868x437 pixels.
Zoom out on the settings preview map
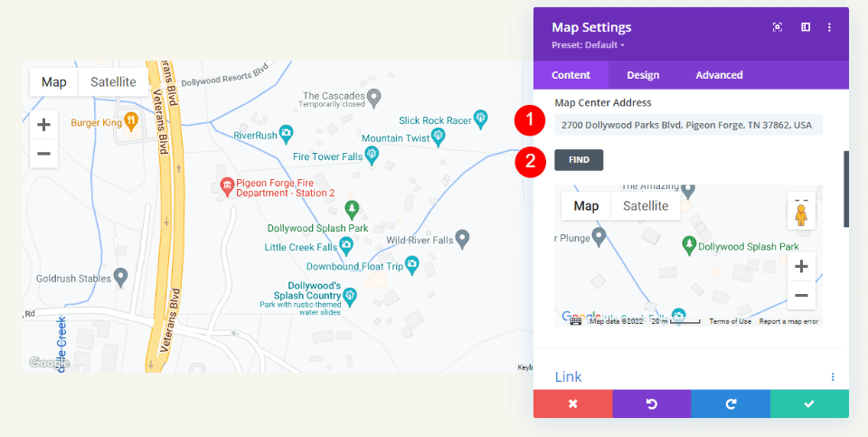(801, 295)
